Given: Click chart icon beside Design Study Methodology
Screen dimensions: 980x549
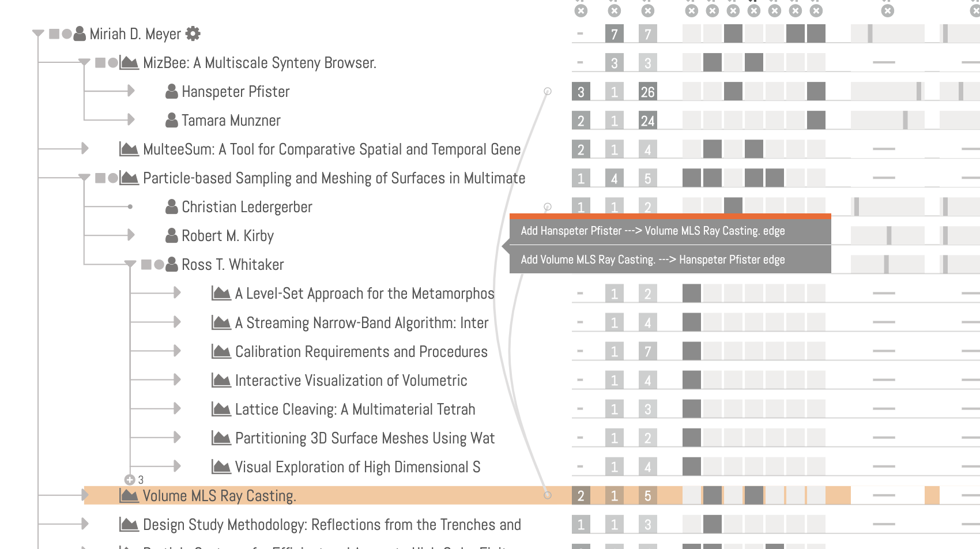Looking at the screenshot, I should point(129,524).
